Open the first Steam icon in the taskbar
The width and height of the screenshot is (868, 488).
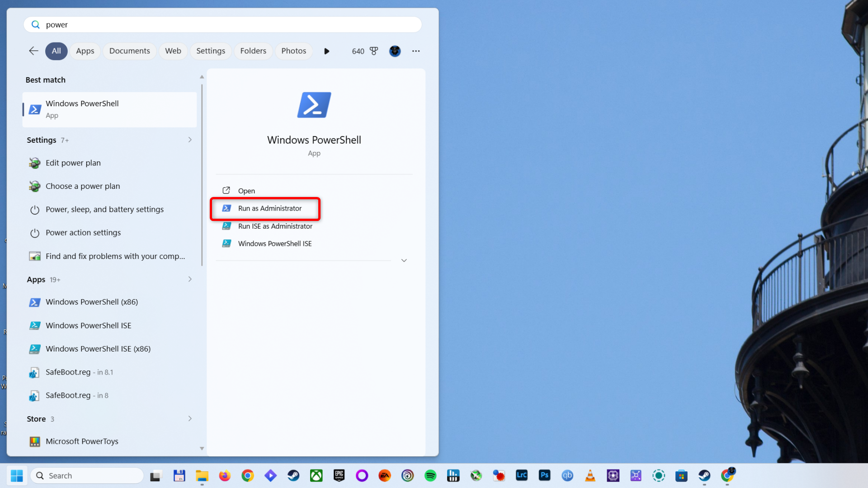point(293,475)
